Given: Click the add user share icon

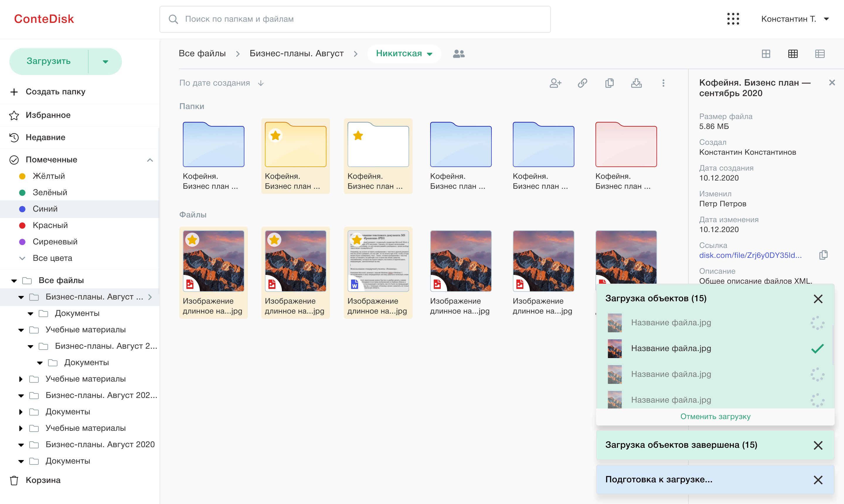Looking at the screenshot, I should (x=555, y=83).
